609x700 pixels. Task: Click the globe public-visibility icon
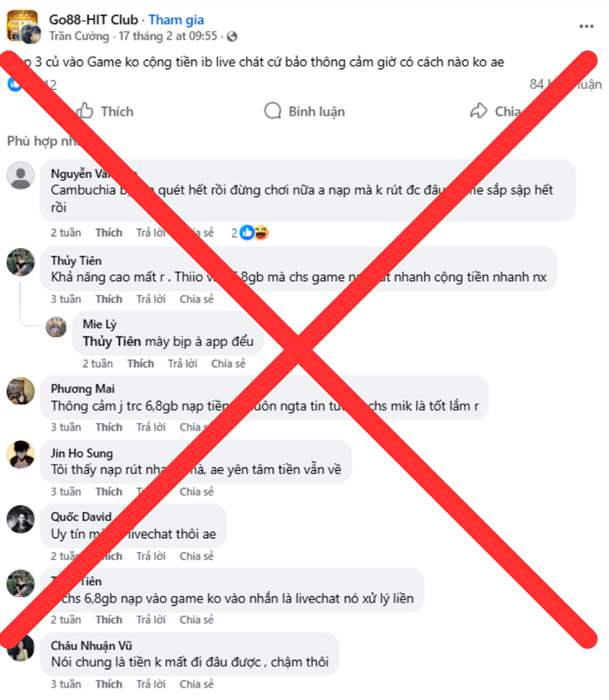(232, 37)
